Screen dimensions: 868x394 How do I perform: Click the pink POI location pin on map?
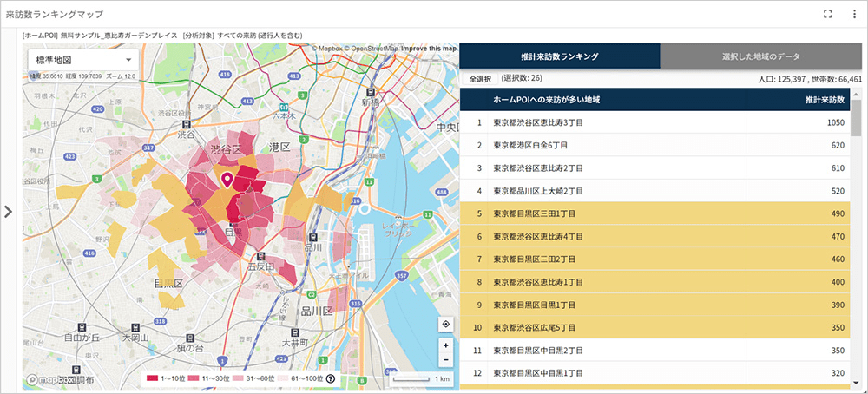(227, 181)
